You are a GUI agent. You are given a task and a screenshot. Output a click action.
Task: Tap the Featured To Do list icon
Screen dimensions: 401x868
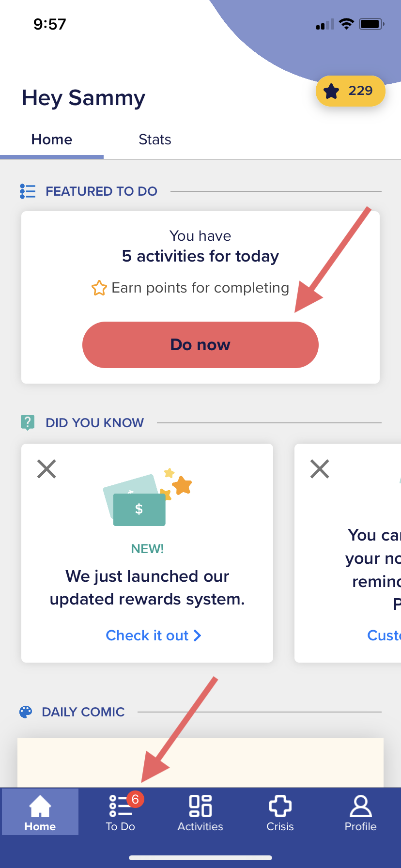point(28,191)
